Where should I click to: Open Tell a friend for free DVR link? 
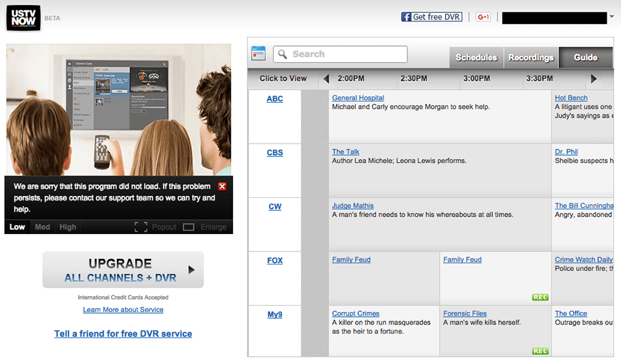[123, 334]
